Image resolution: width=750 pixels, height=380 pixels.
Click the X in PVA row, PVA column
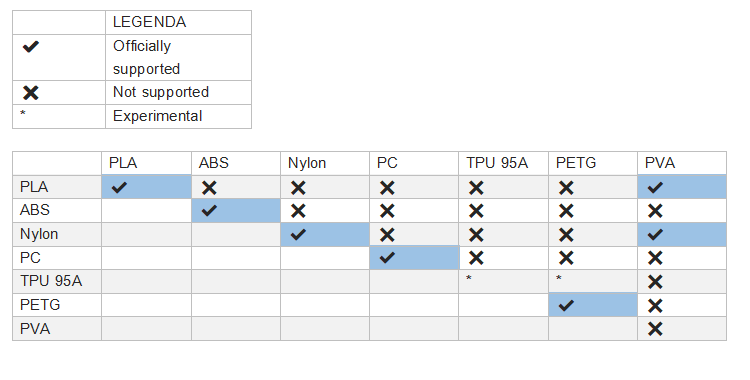click(x=655, y=329)
